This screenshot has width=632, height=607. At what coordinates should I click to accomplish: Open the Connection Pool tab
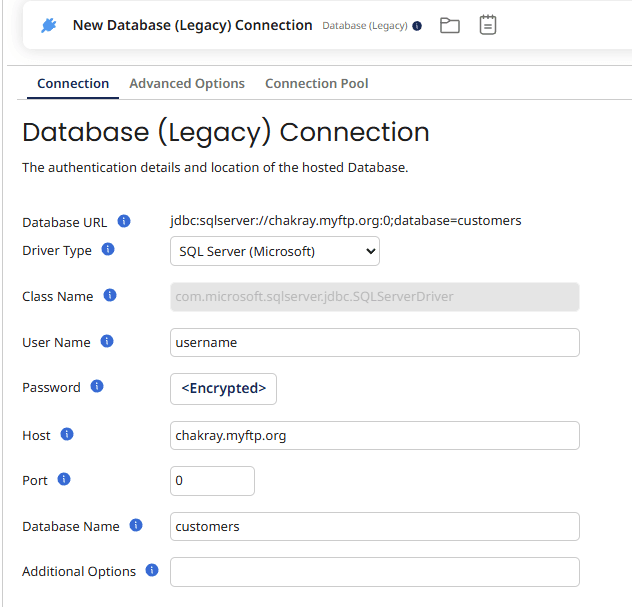pyautogui.click(x=316, y=84)
